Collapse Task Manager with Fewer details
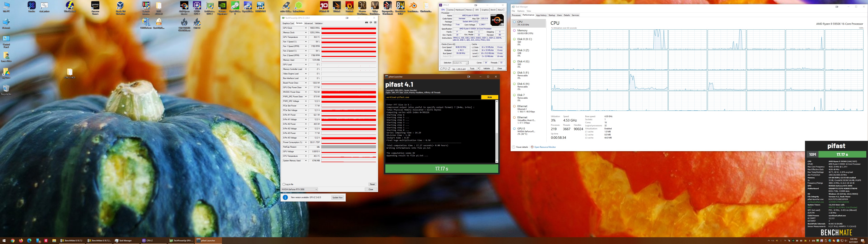This screenshot has width=868, height=244. click(520, 147)
